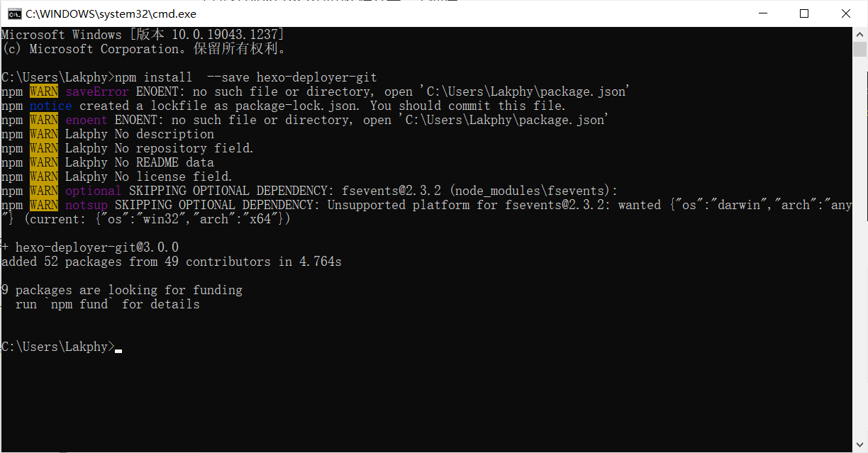This screenshot has width=868, height=453.
Task: Click the blinking cursor at the last prompt
Action: pyautogui.click(x=118, y=349)
